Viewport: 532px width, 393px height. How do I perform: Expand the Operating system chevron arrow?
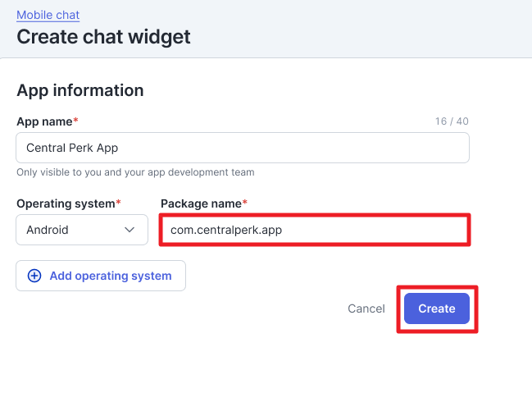point(130,230)
